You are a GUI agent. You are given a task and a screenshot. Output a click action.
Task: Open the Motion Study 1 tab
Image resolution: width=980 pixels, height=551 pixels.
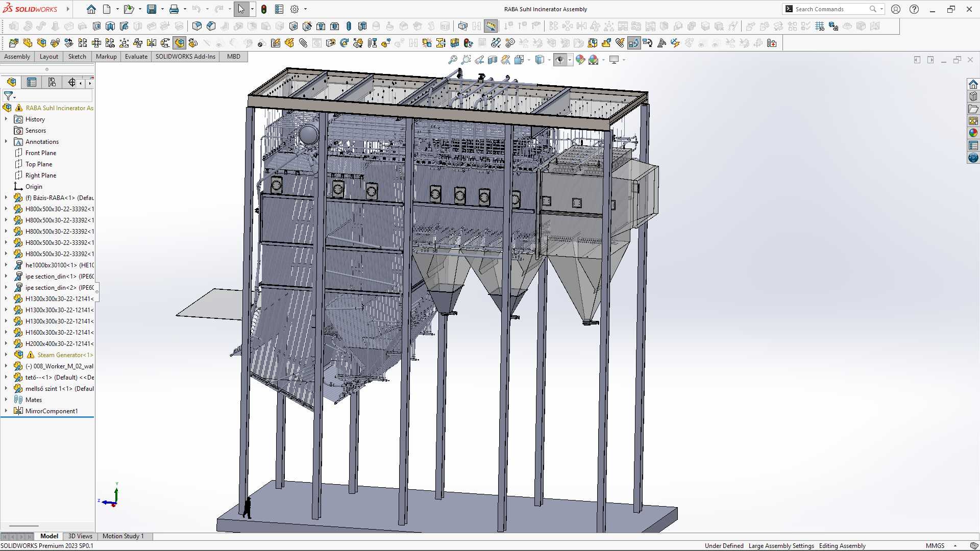pos(123,536)
